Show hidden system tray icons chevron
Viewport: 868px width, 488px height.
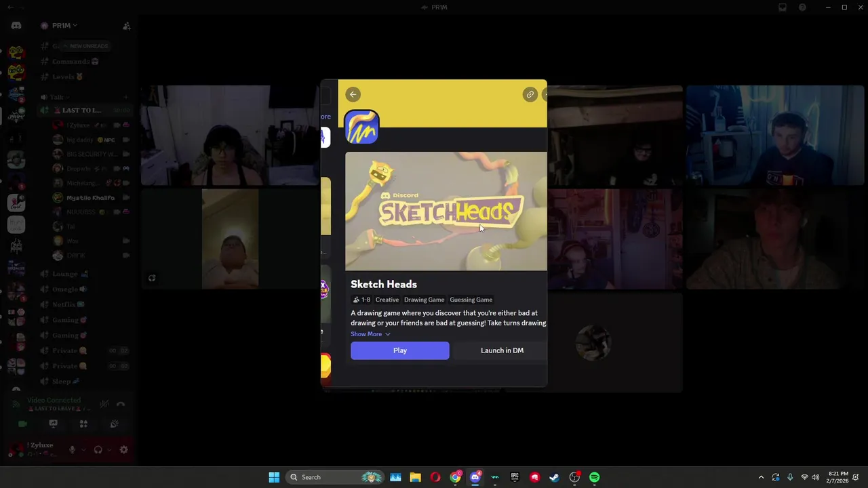pyautogui.click(x=761, y=477)
